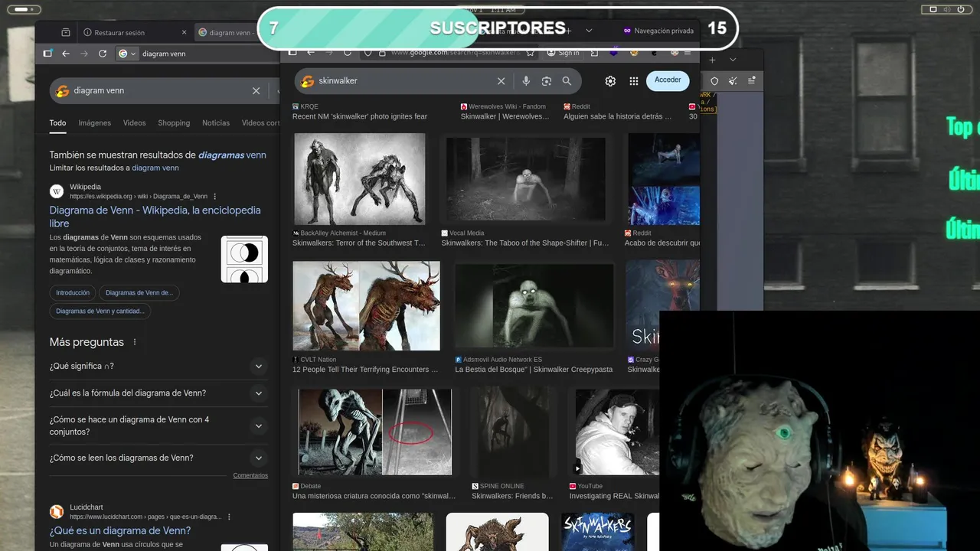
Task: Click the diagram venn address bar
Action: tap(199, 54)
